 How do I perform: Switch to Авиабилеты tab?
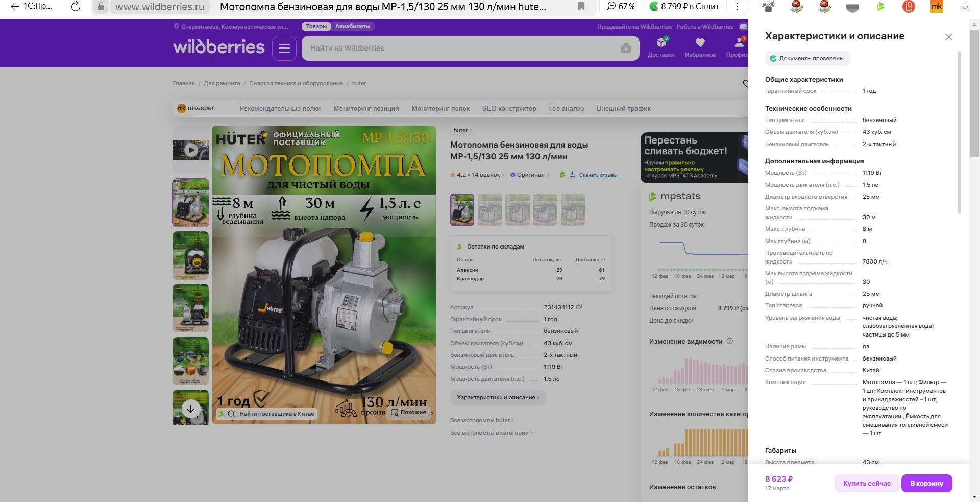pos(352,27)
